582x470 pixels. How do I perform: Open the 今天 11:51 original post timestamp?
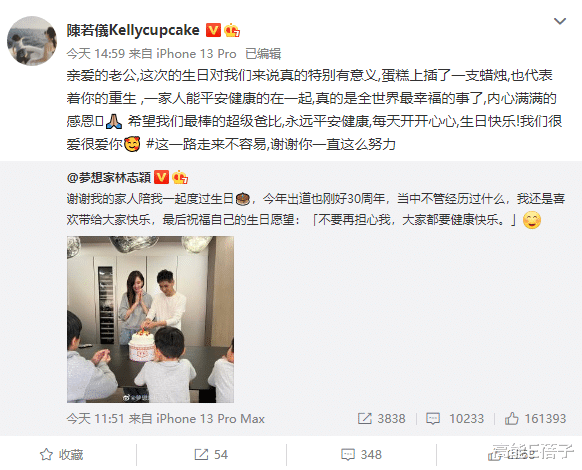pyautogui.click(x=95, y=419)
